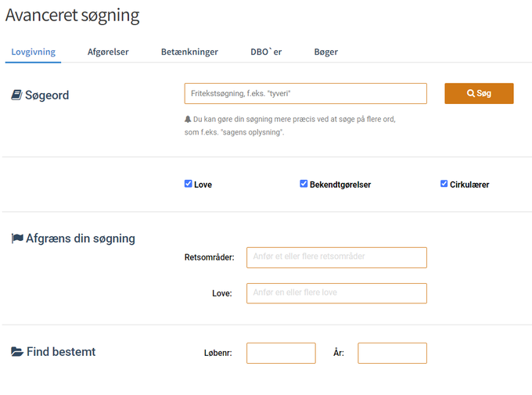Click the bell icon in the search hint
532x395 pixels.
click(188, 119)
